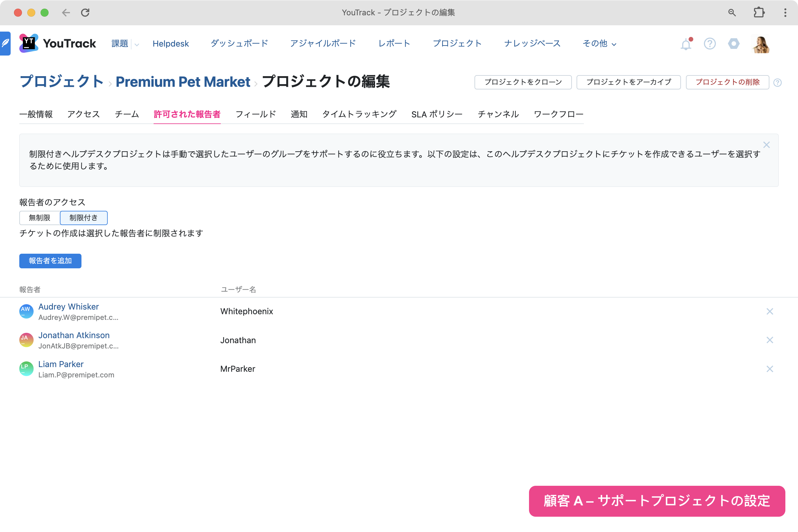Dismiss the restricted helpdesk info banner
The height and width of the screenshot is (532, 798).
[x=766, y=145]
